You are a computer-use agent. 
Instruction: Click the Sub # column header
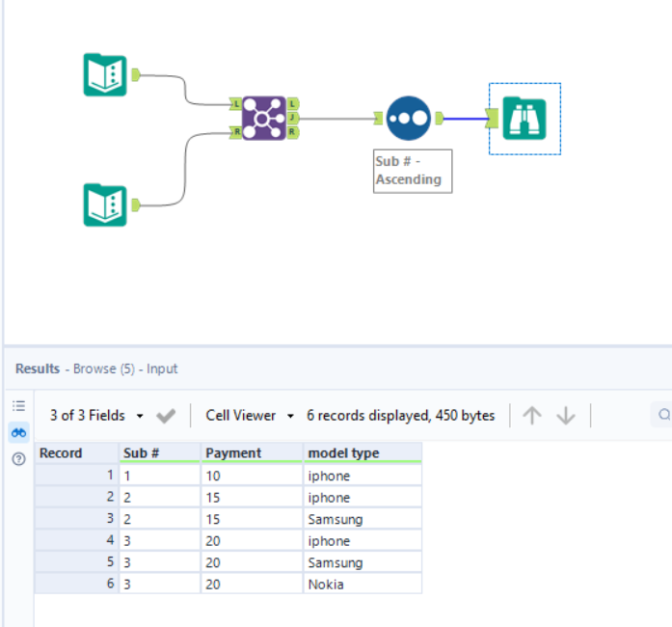[160, 452]
